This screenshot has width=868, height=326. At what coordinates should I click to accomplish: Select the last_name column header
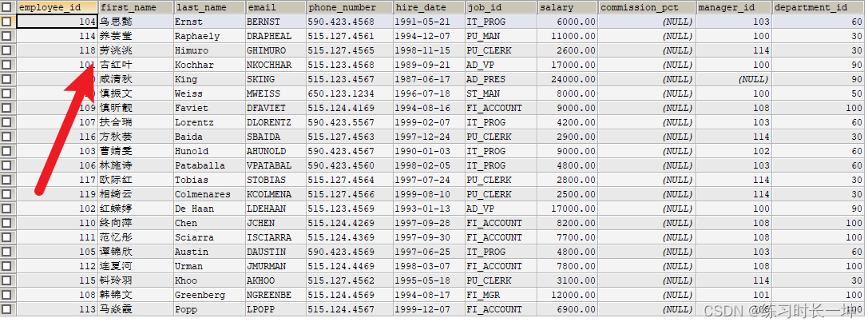[210, 7]
